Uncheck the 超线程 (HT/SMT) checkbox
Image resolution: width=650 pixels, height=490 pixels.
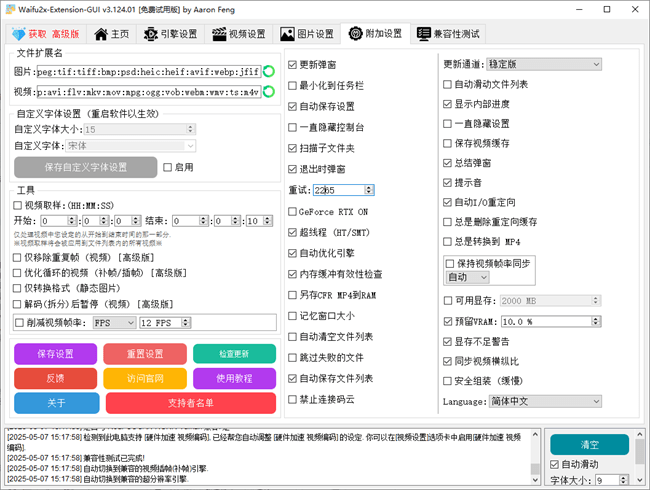292,232
